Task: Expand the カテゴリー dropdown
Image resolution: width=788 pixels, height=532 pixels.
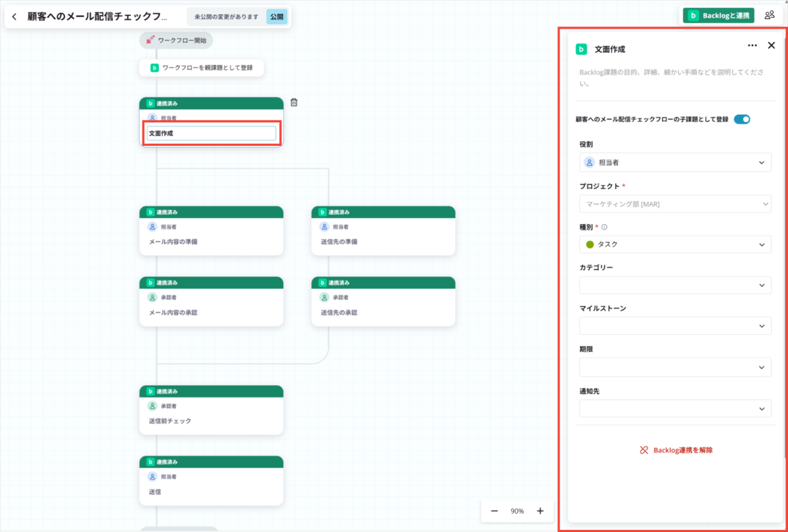Action: [675, 285]
